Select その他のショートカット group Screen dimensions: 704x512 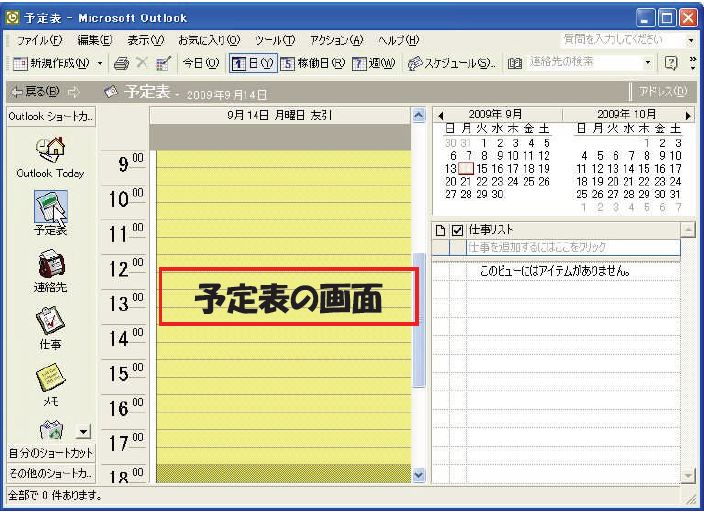pos(51,473)
